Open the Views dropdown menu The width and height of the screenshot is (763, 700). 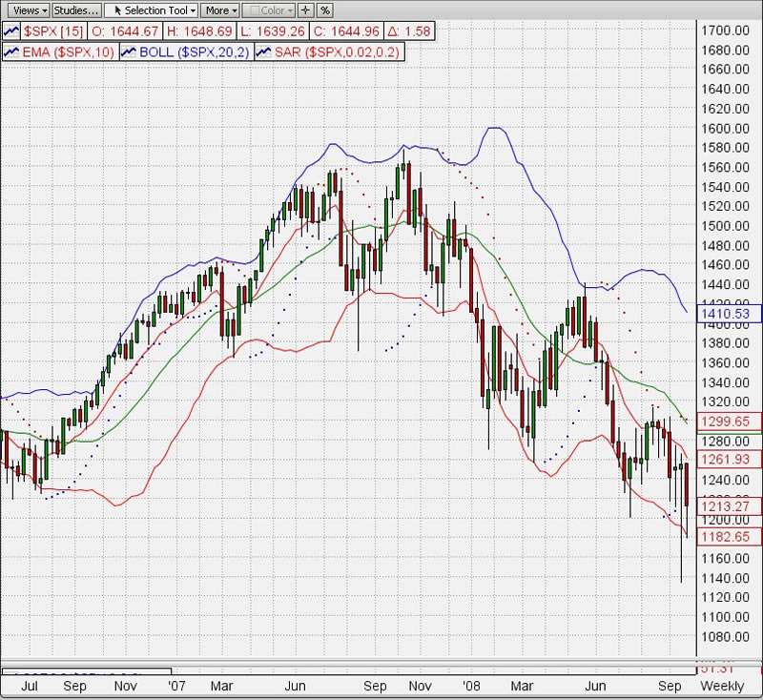[26, 10]
